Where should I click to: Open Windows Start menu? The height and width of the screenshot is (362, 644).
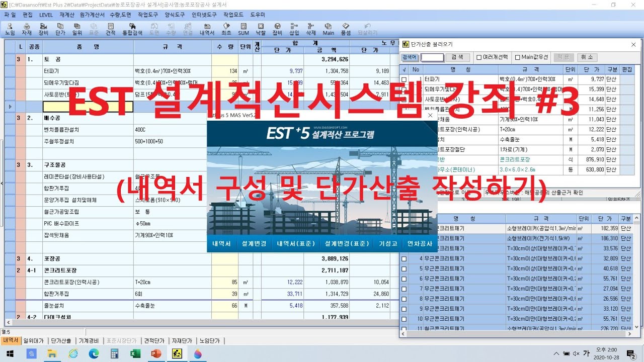tap(10, 354)
